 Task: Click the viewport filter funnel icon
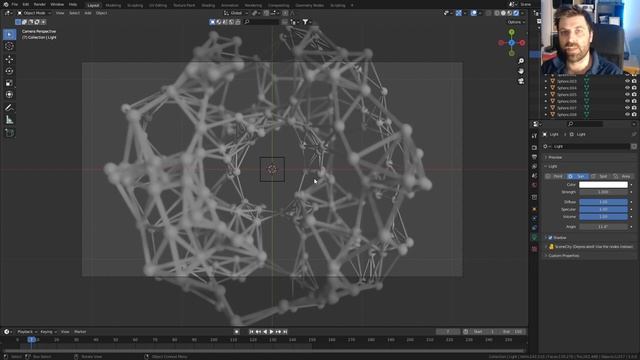305,22
